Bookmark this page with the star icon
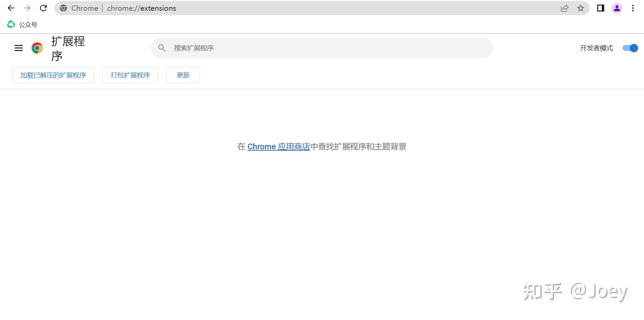Viewport: 644px width, 320px height. (581, 8)
